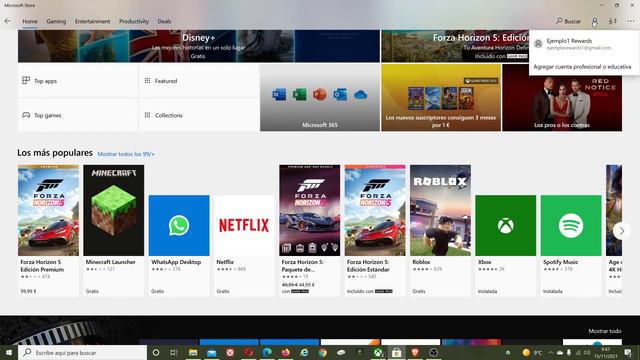Click Microsoft Store icon on the taskbar
This screenshot has height=360, width=640.
(397, 353)
